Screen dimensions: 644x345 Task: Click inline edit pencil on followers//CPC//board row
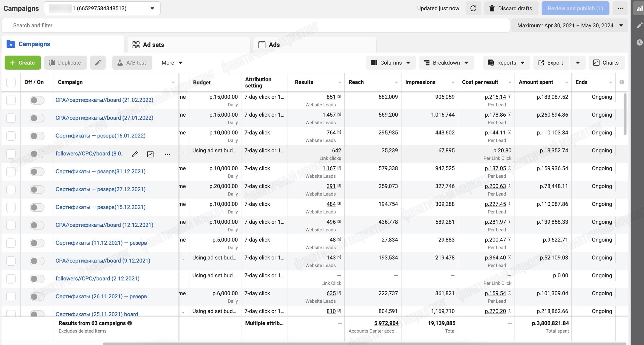(135, 154)
